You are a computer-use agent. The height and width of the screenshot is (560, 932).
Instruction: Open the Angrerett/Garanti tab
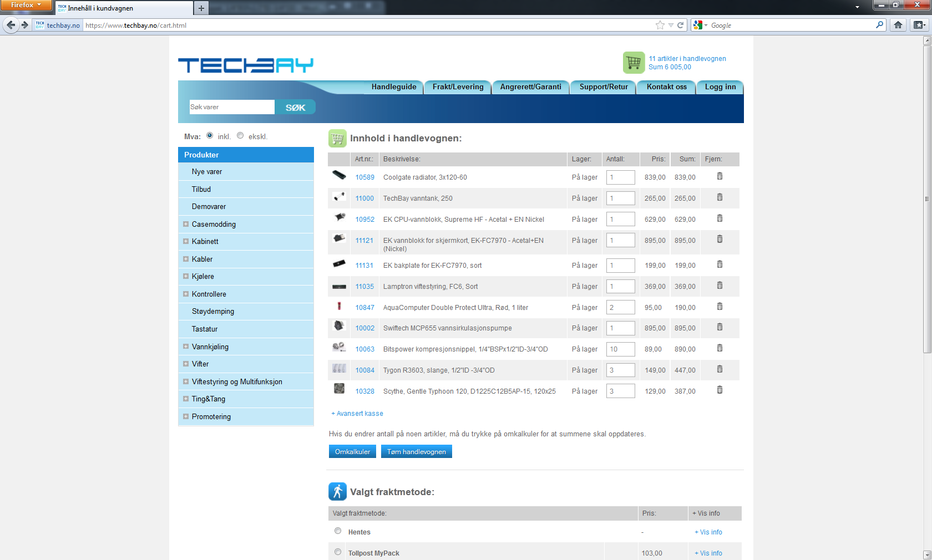[x=531, y=87]
